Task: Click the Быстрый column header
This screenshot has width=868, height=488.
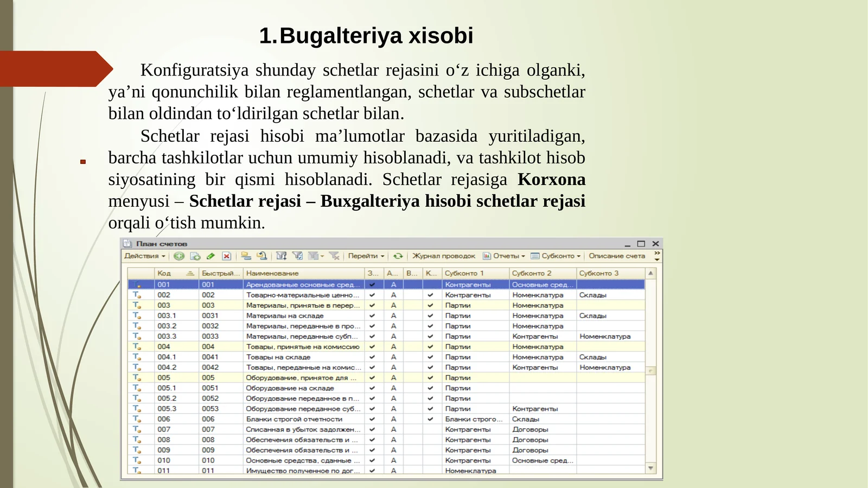Action: (220, 273)
